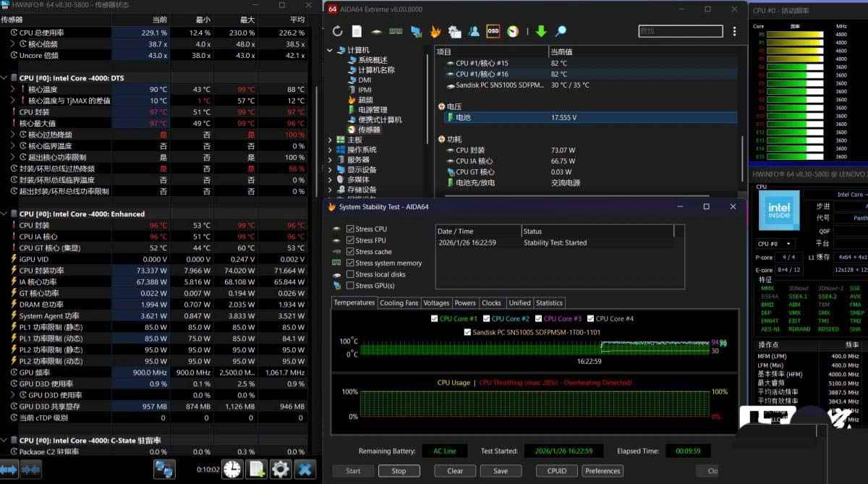Reset HWiNFO timer with clock icon
The height and width of the screenshot is (484, 868).
click(x=232, y=469)
